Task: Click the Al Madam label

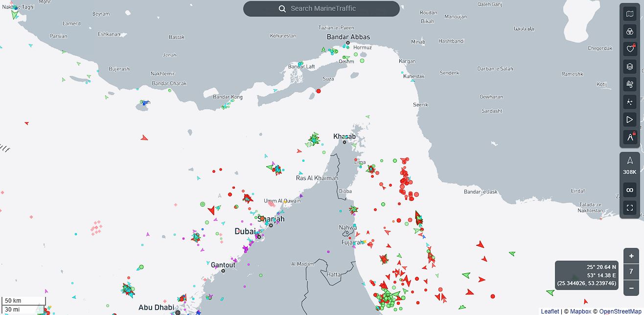Action: 302,264
